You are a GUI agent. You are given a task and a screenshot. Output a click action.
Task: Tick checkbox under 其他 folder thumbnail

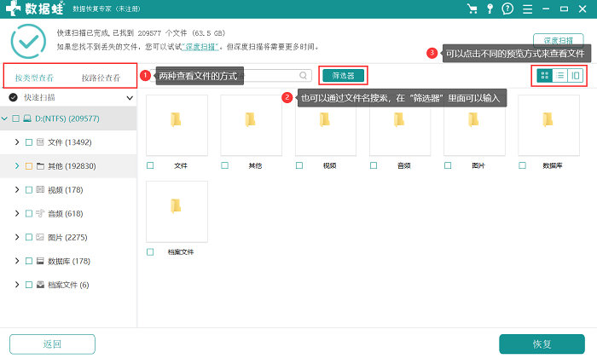[224, 165]
